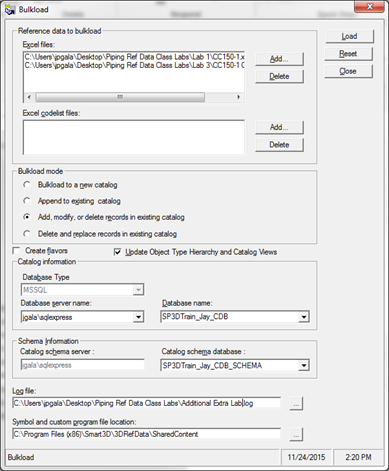Click the Excel files left scroll arrow
This screenshot has width=389, height=471.
[29, 97]
